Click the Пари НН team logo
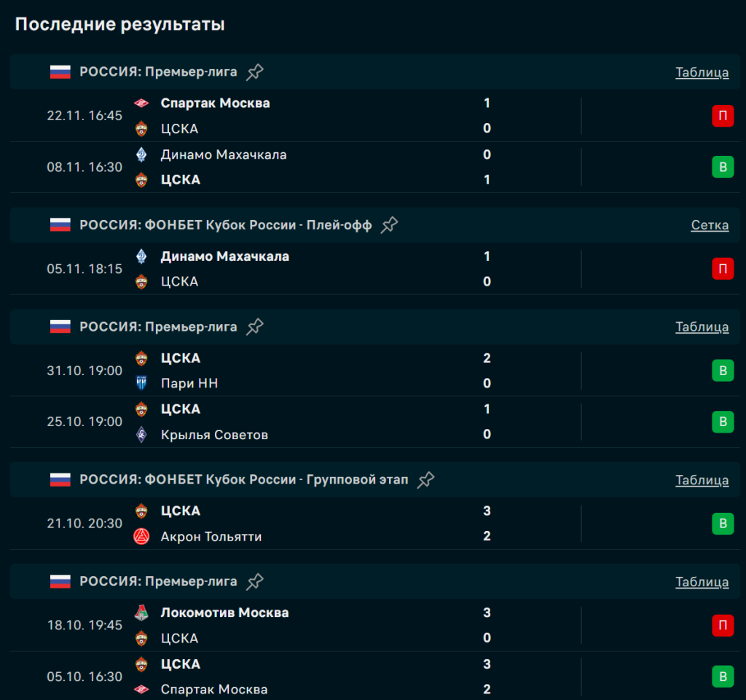746x700 pixels. [x=141, y=384]
